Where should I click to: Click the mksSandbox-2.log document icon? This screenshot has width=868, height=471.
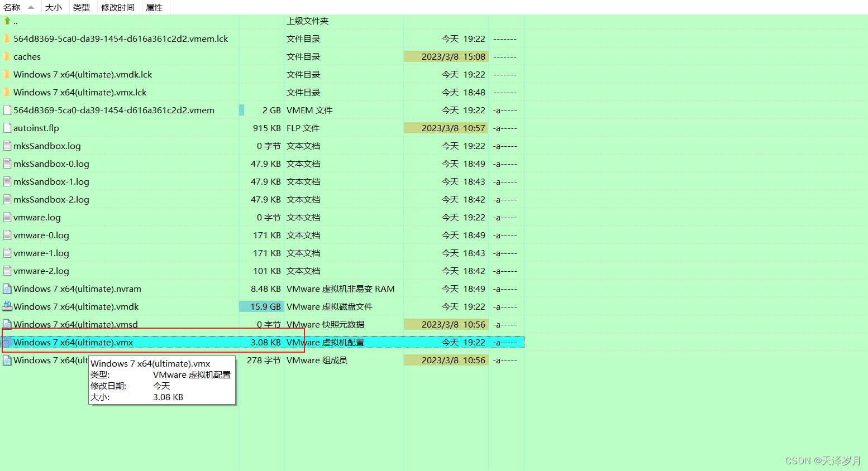click(x=7, y=199)
